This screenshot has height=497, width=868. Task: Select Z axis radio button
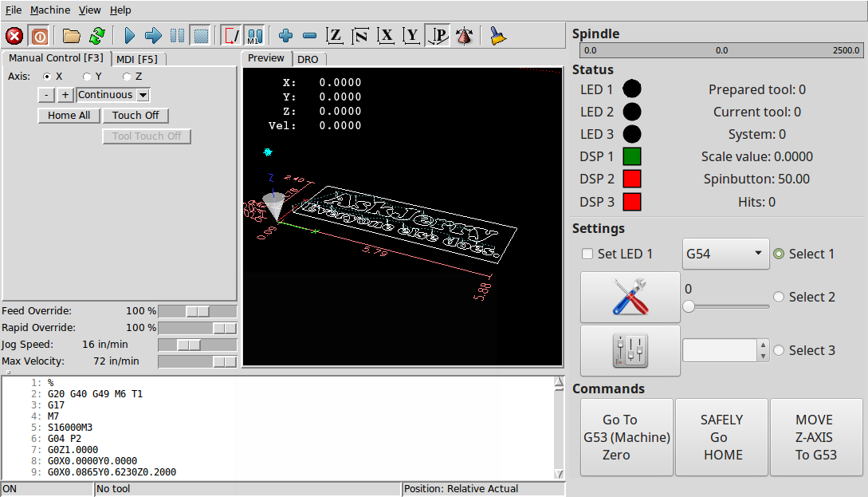pyautogui.click(x=127, y=77)
